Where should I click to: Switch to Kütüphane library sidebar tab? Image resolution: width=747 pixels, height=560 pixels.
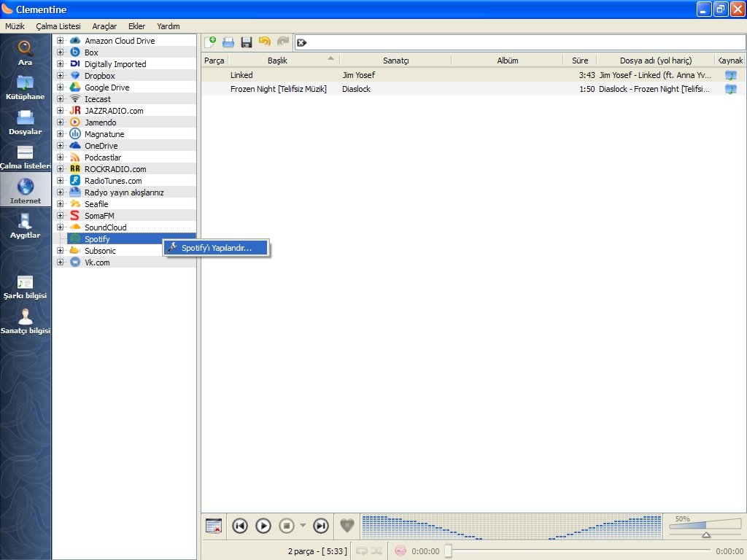pyautogui.click(x=26, y=87)
